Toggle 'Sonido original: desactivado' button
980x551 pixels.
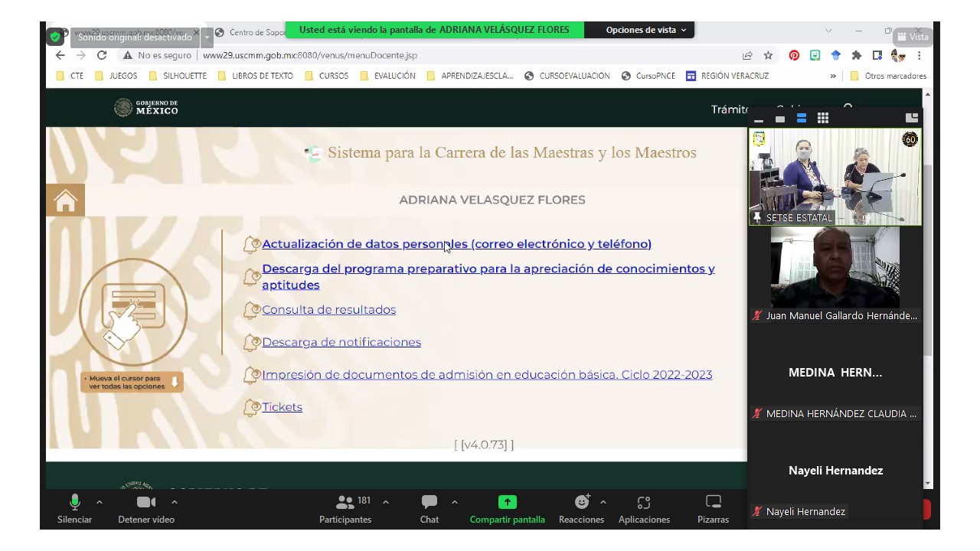(135, 37)
